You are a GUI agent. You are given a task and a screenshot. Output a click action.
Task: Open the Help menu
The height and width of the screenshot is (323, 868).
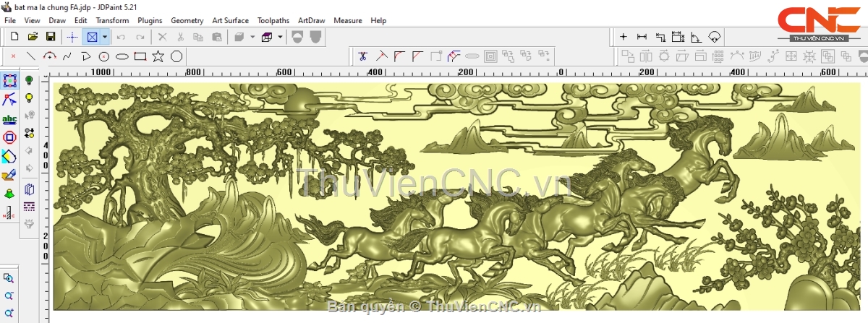pyautogui.click(x=378, y=21)
